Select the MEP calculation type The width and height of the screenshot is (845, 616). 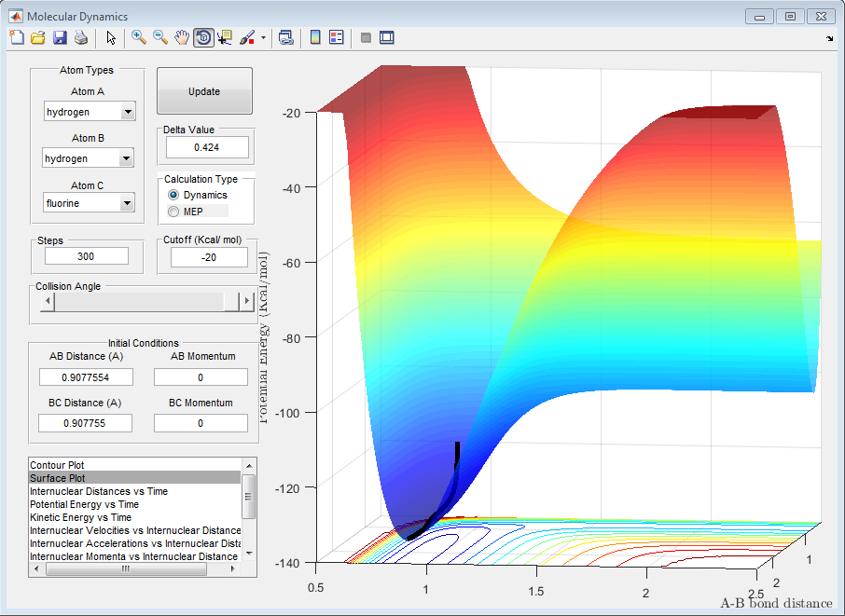click(173, 212)
